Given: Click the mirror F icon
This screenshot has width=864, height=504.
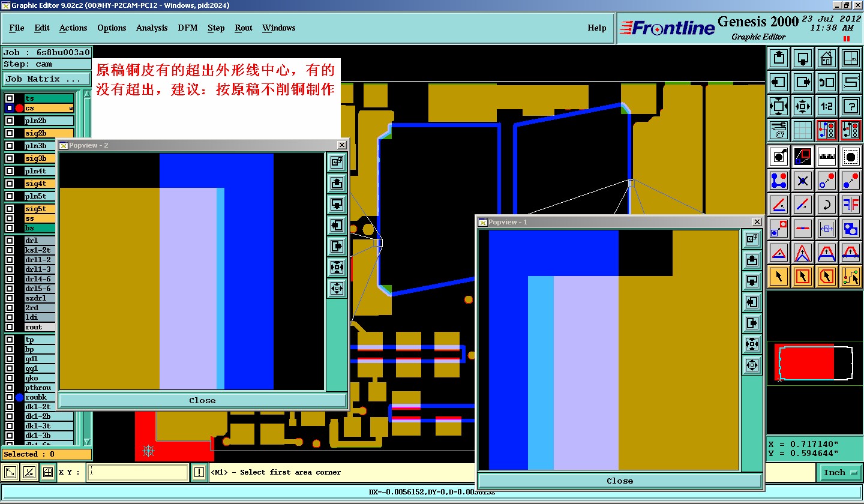Looking at the screenshot, I should 851,204.
